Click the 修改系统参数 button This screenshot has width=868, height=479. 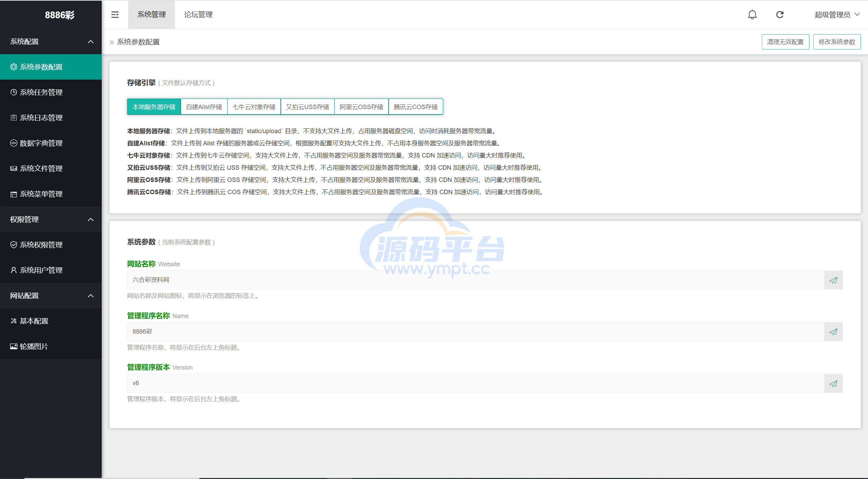tap(836, 42)
